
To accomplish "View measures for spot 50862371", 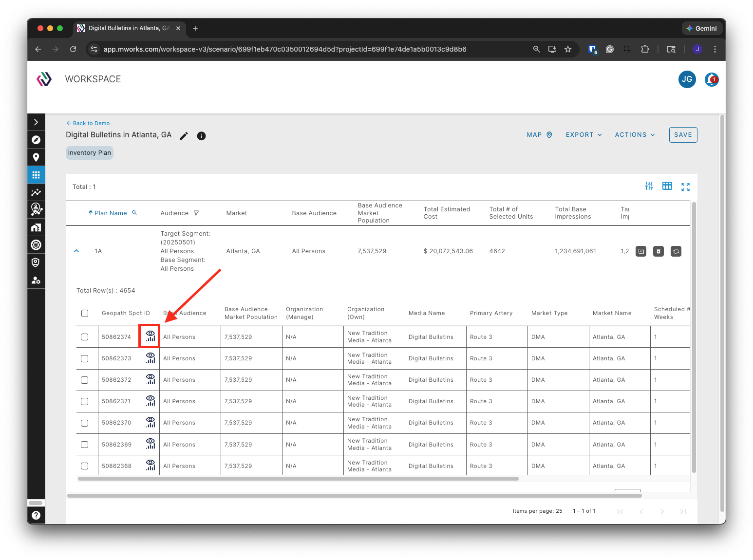I will pos(151,401).
